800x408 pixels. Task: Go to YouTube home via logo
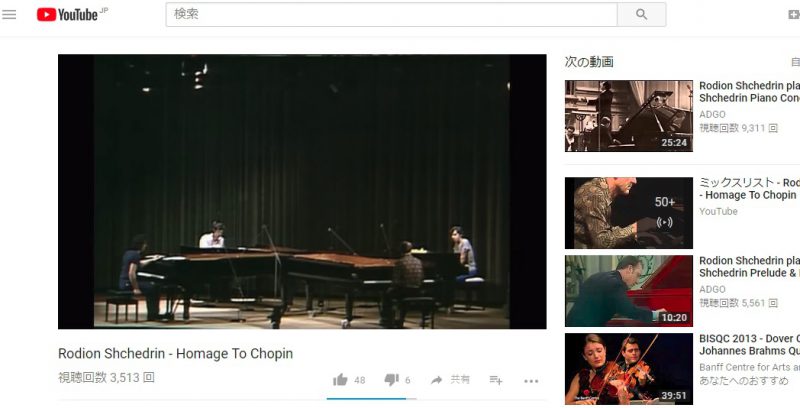click(71, 14)
